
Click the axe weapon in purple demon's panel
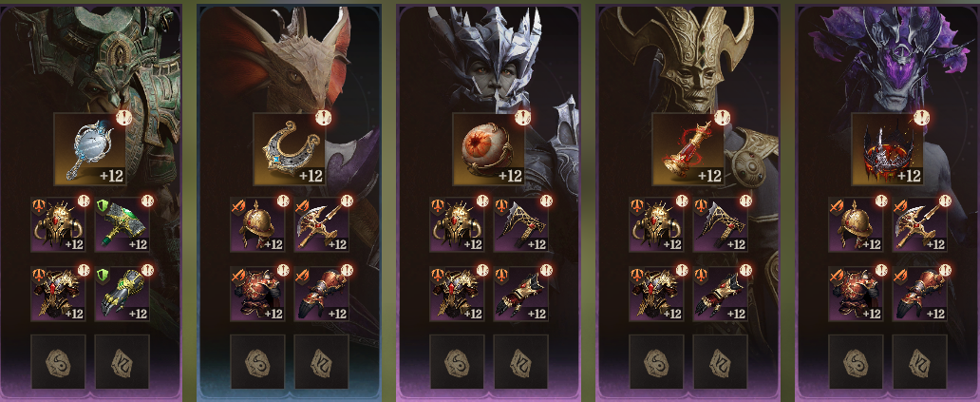coord(919,224)
